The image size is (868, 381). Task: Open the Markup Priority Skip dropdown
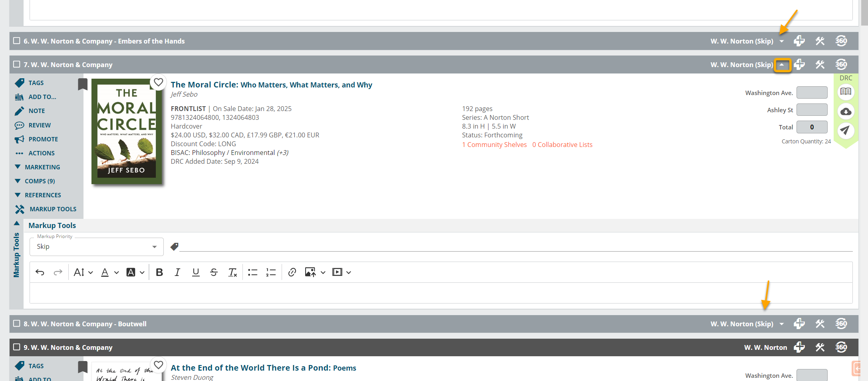coord(97,247)
